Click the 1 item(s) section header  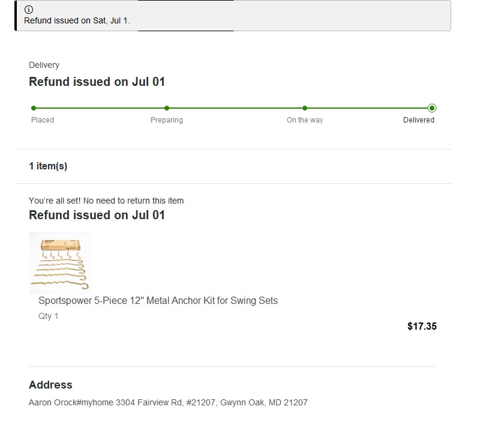[x=48, y=166]
